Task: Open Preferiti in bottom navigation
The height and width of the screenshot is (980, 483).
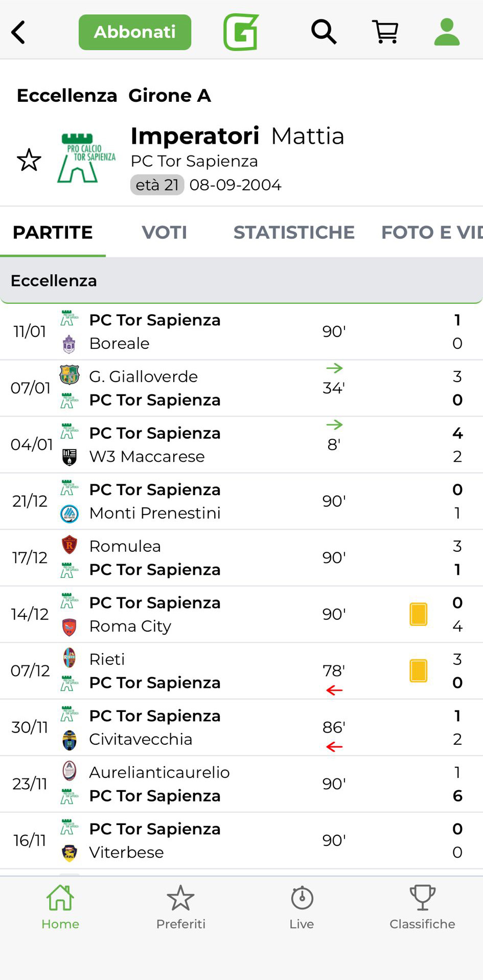Action: (x=181, y=907)
